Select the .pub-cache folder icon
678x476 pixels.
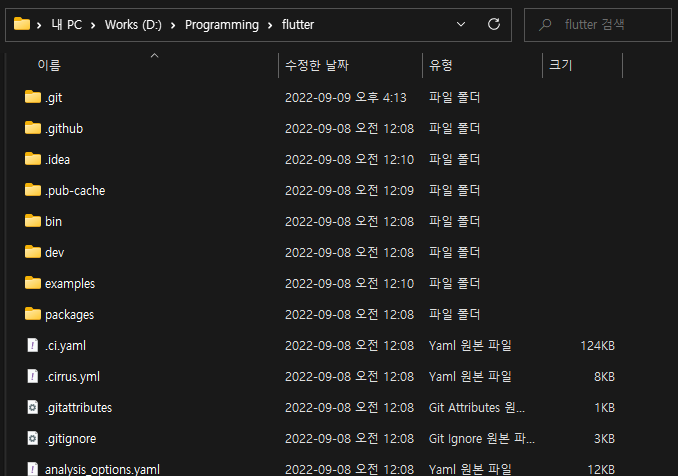(33, 190)
